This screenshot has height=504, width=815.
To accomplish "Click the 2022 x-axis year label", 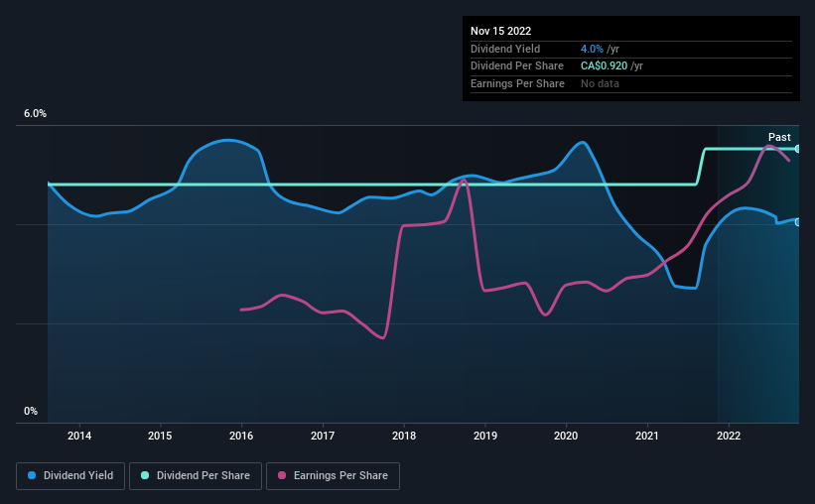I will pos(729,436).
